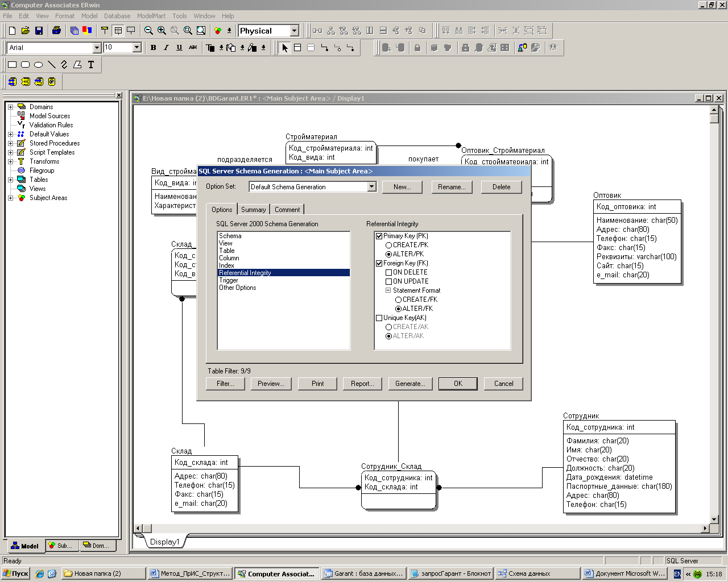Click the New model icon in the toolbar
Image resolution: width=728 pixels, height=582 pixels.
(x=12, y=31)
